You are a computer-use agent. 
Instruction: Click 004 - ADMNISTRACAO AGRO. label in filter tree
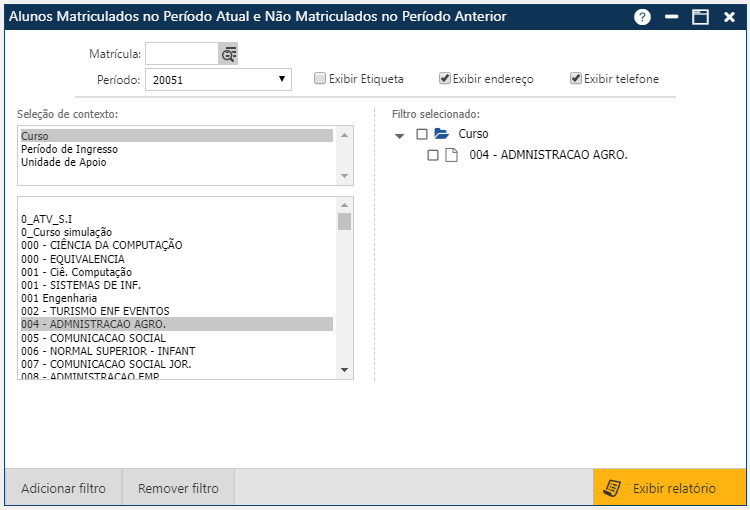[548, 155]
